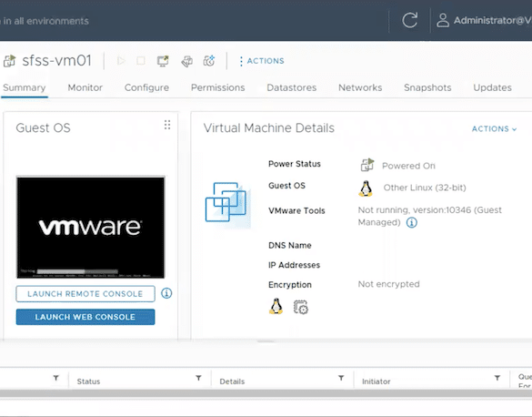Click the refresh icon in top bar
Viewport: 532px width, 417px height.
(409, 20)
